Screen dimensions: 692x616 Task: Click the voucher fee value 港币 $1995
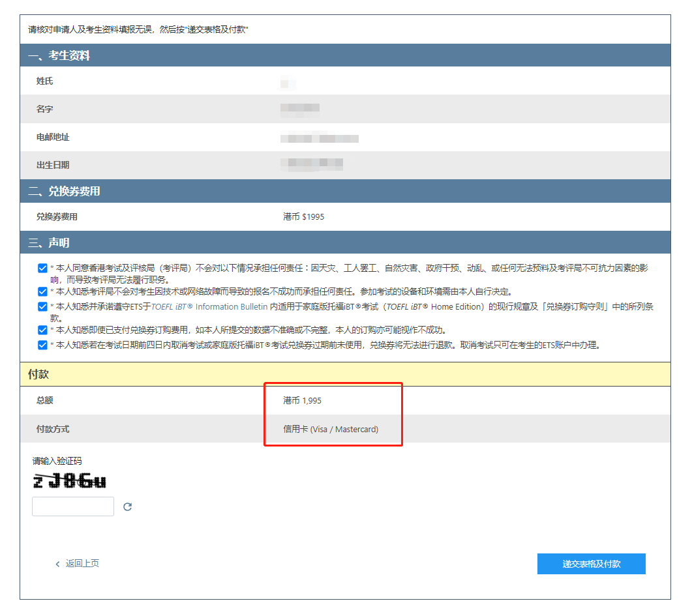coord(303,217)
